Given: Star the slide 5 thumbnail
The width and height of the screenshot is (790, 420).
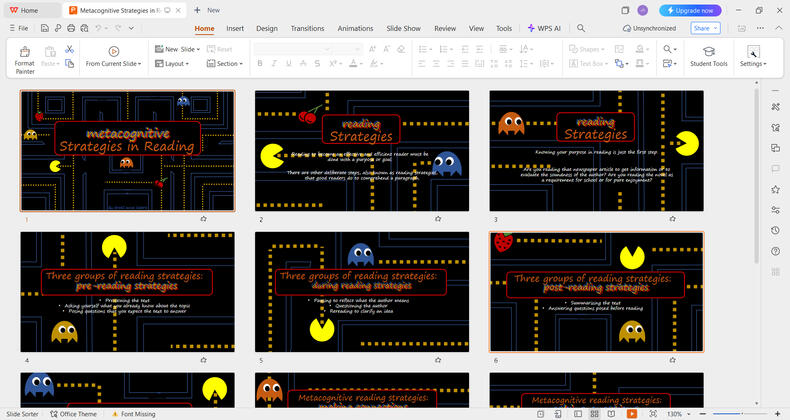Looking at the screenshot, I should (438, 360).
